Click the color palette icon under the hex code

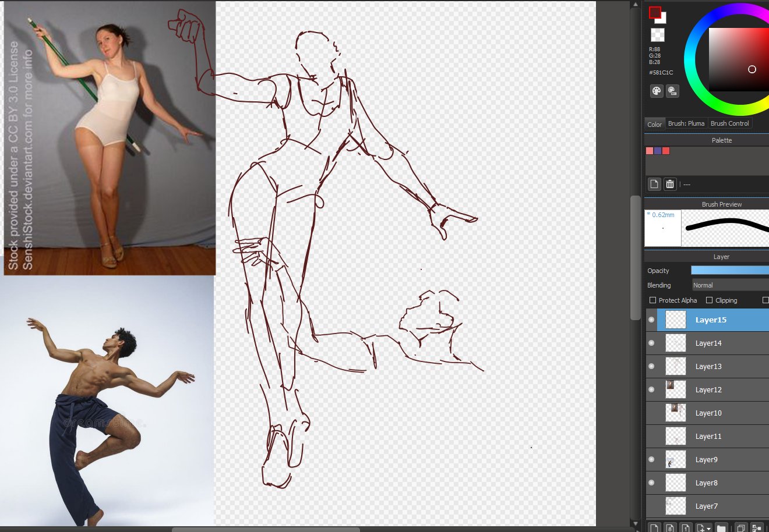[657, 91]
